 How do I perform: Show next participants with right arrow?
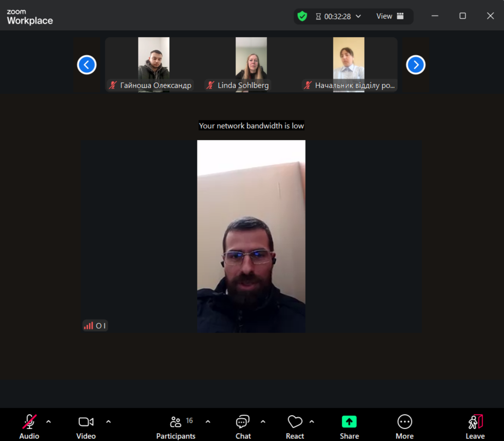416,65
